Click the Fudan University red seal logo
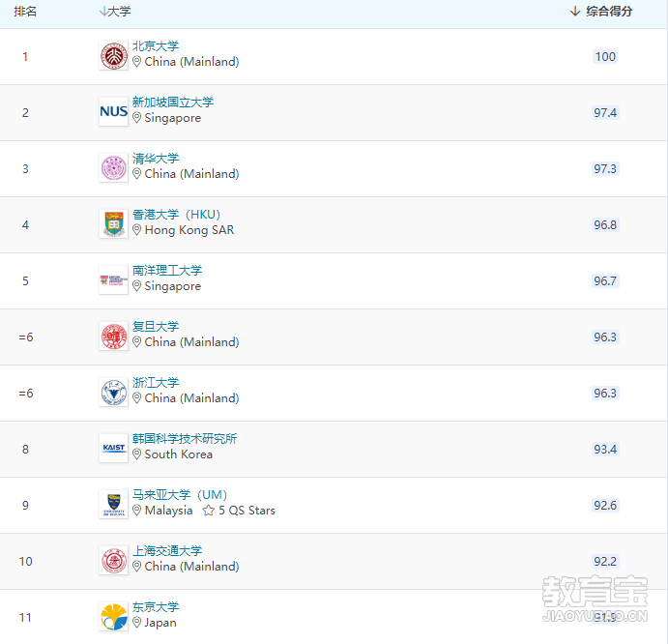Image resolution: width=668 pixels, height=644 pixels. 113,337
